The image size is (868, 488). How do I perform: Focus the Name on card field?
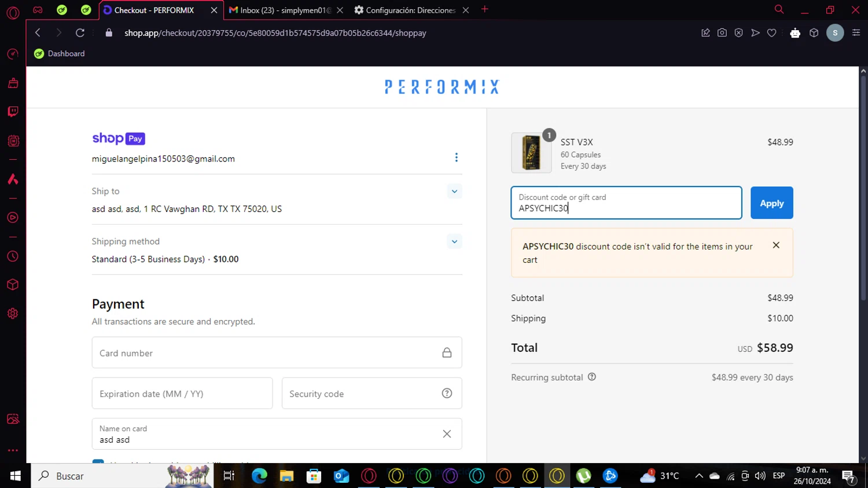[277, 434]
